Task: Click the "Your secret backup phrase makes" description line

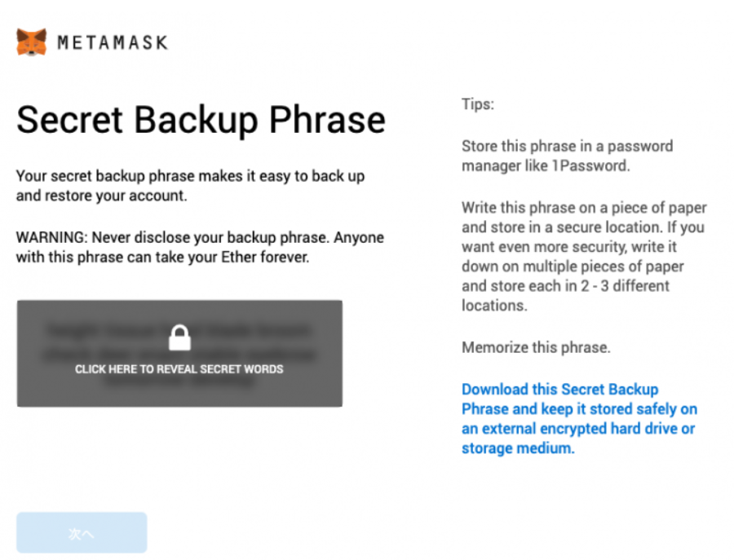Action: (190, 176)
